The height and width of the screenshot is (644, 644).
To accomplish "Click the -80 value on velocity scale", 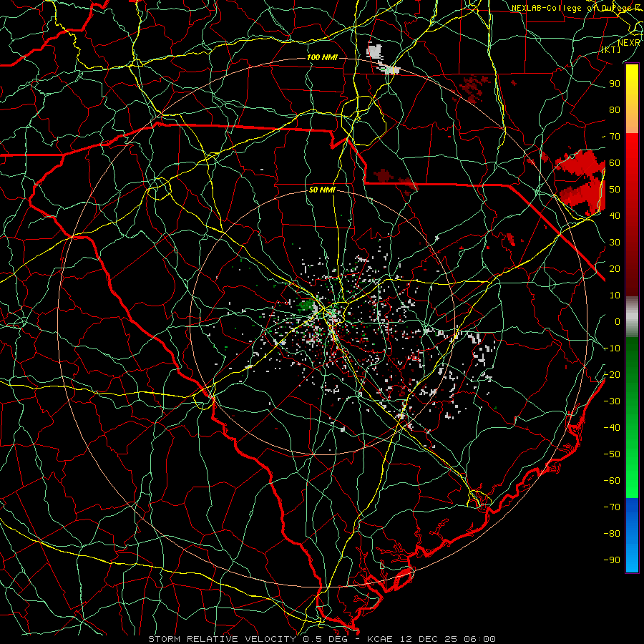I will [x=612, y=534].
